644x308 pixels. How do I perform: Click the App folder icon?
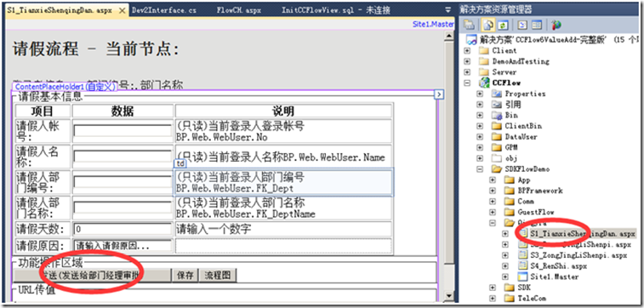[510, 180]
